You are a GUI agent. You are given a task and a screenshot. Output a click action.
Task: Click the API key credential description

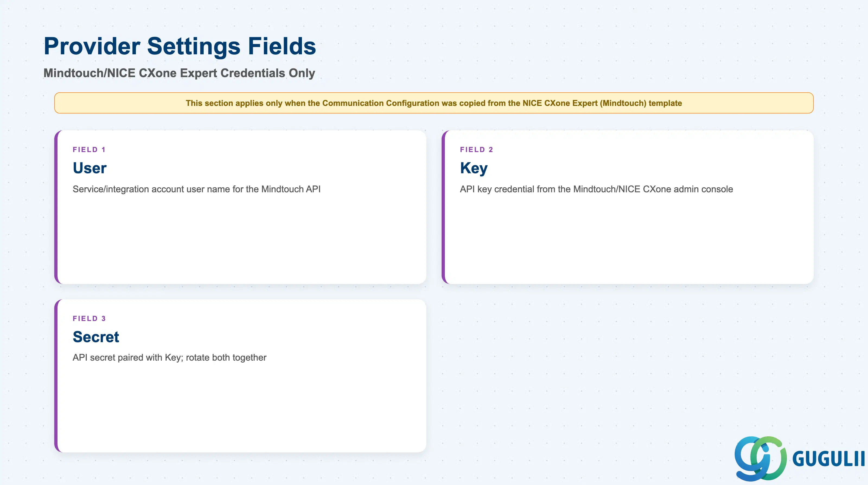596,189
